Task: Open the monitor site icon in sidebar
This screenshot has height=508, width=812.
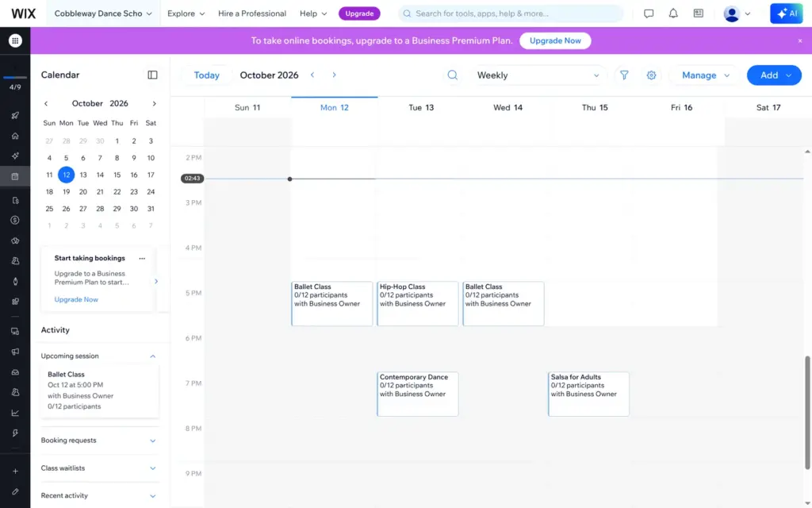Action: point(15,332)
